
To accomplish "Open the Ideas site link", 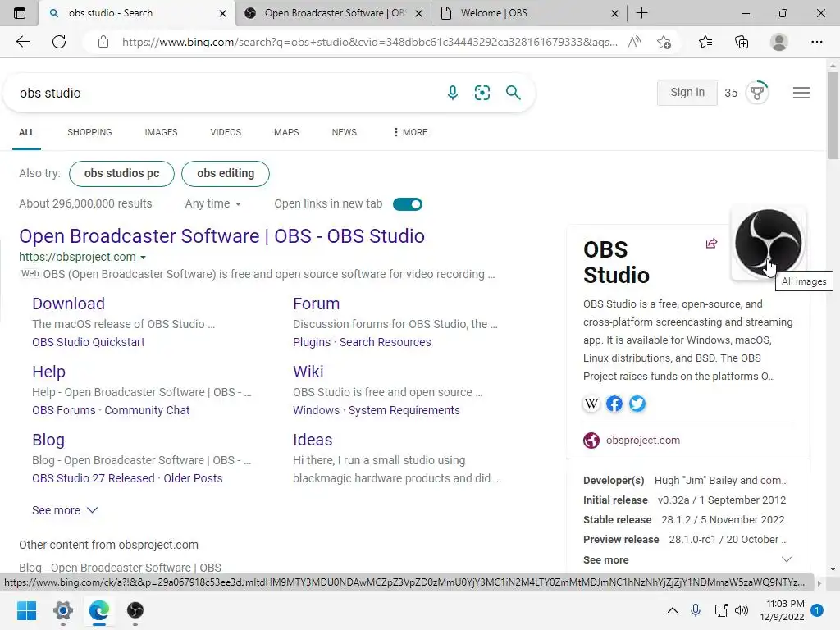I will coord(313,440).
